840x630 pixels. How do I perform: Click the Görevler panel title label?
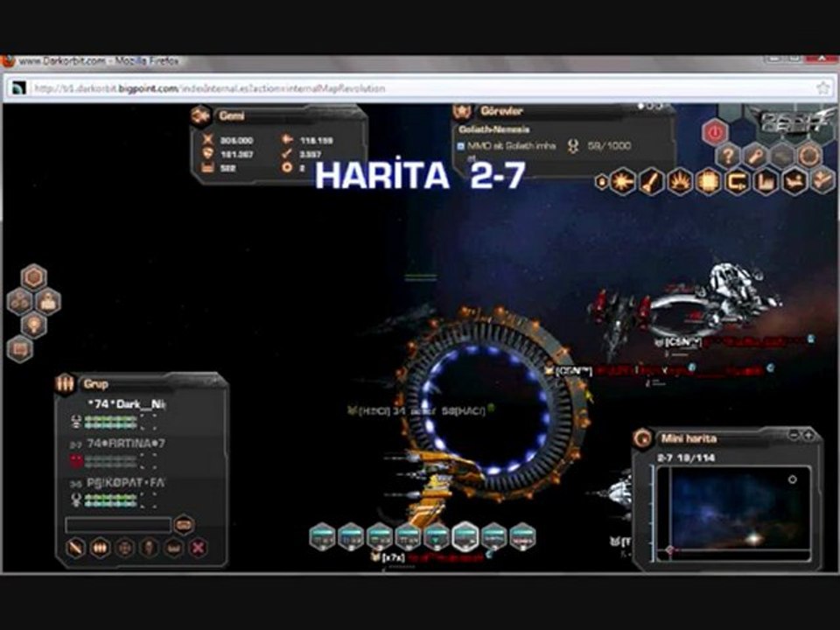coord(501,111)
